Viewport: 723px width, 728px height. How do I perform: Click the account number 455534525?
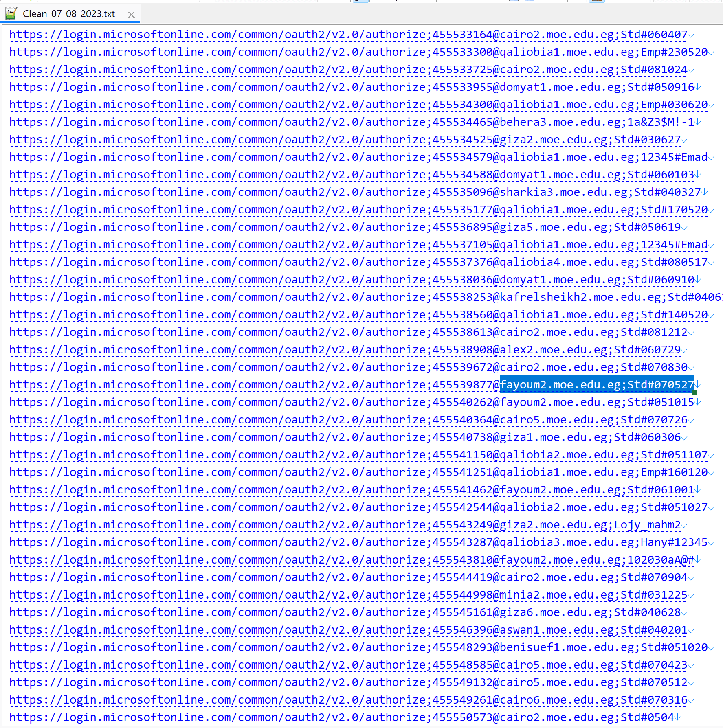[x=463, y=140]
